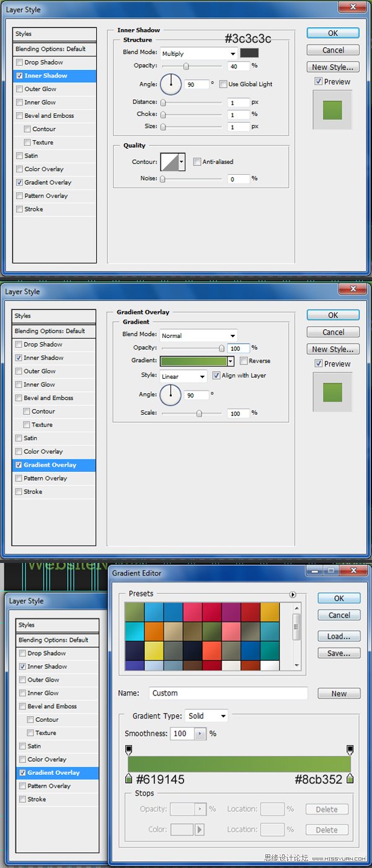This screenshot has width=372, height=868.
Task: Uncheck Inner Shadow in the top Layer Style dialog
Action: 20,76
